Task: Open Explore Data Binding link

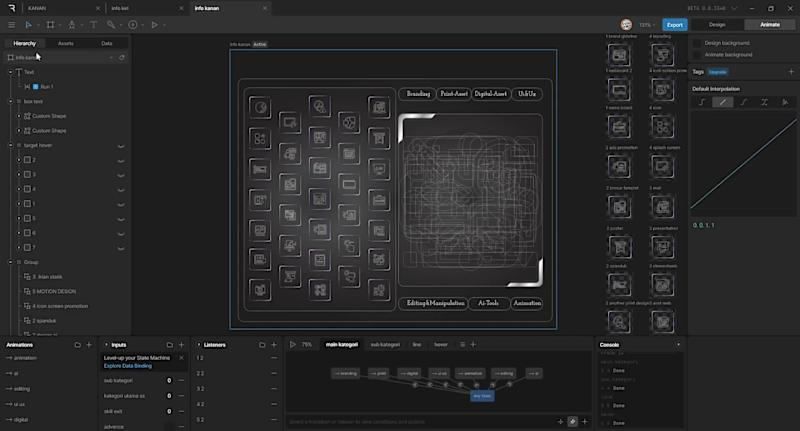Action: pos(128,366)
